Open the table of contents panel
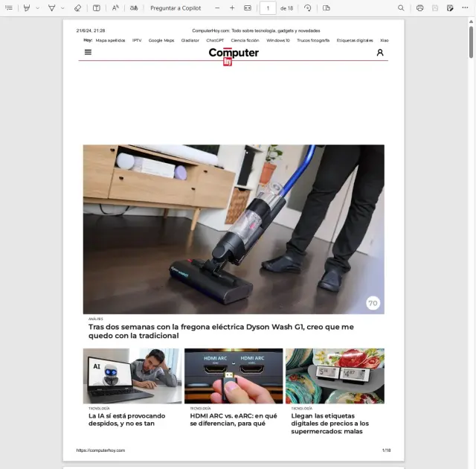The width and height of the screenshot is (476, 469). (9, 7)
